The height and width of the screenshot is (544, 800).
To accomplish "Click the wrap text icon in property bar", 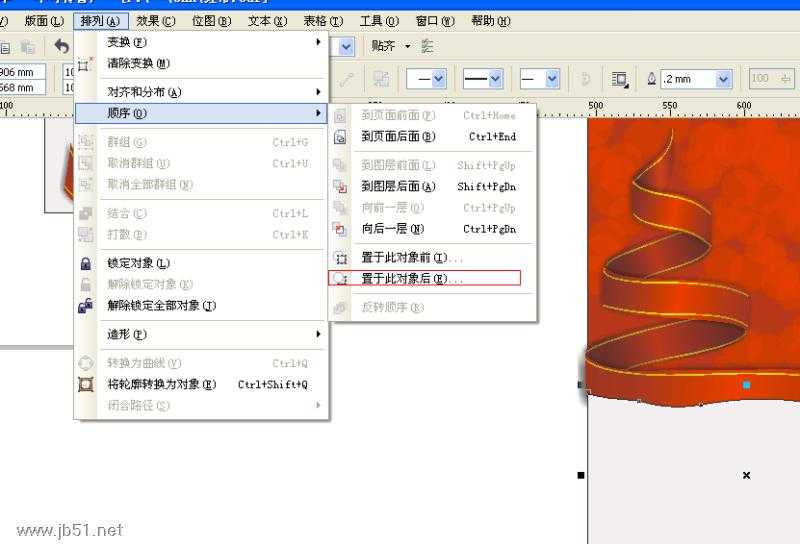I will [620, 79].
